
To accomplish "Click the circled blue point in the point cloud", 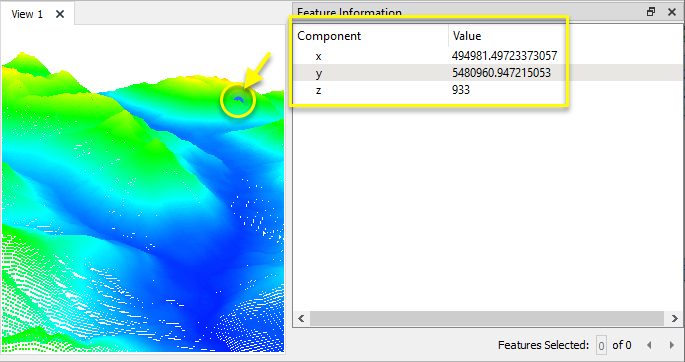I will click(x=238, y=100).
